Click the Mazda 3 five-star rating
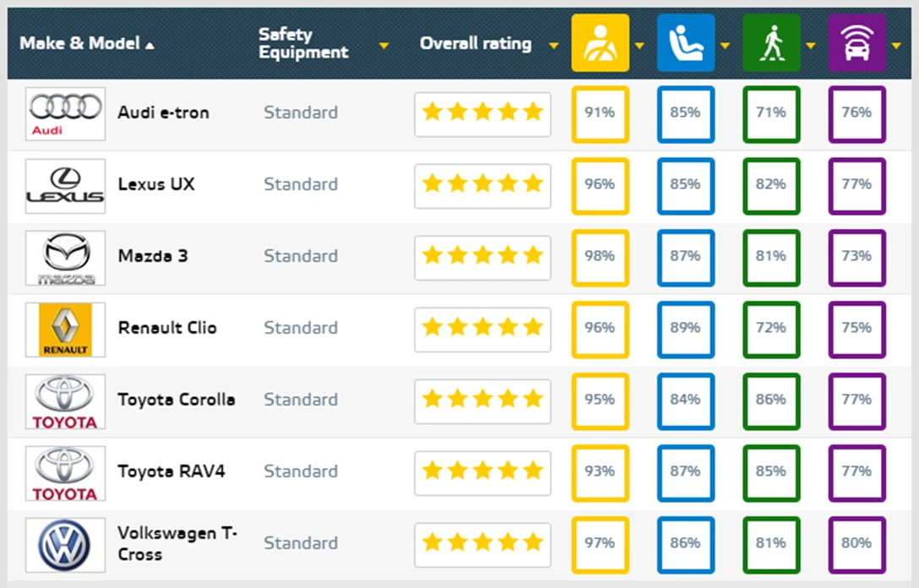The width and height of the screenshot is (919, 588). (x=482, y=256)
